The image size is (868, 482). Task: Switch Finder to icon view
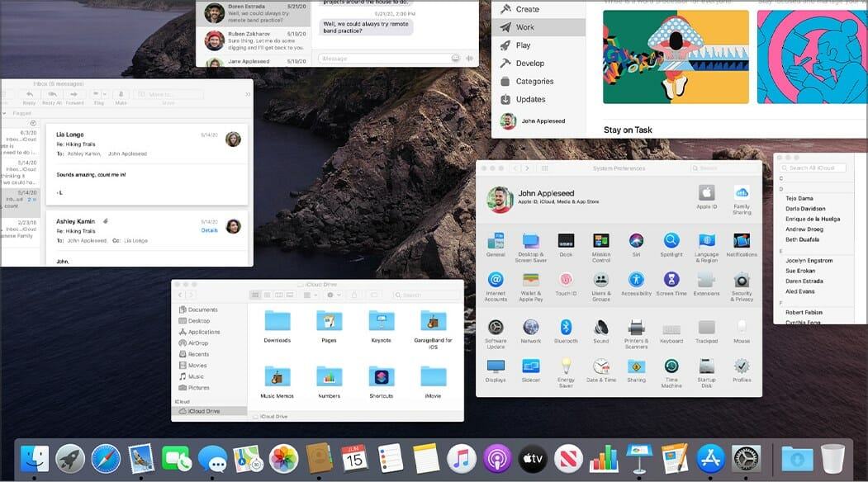pyautogui.click(x=255, y=295)
